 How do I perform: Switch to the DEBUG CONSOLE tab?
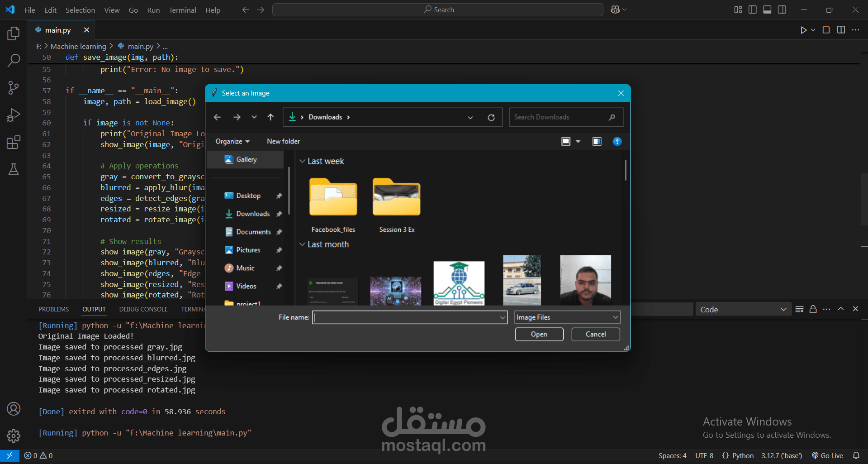click(x=143, y=309)
